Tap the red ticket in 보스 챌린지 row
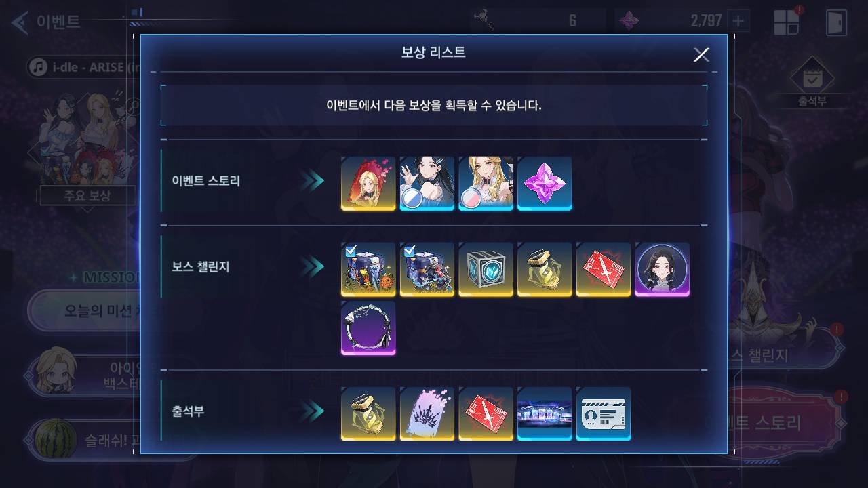Viewport: 868px width, 488px height. tap(604, 270)
